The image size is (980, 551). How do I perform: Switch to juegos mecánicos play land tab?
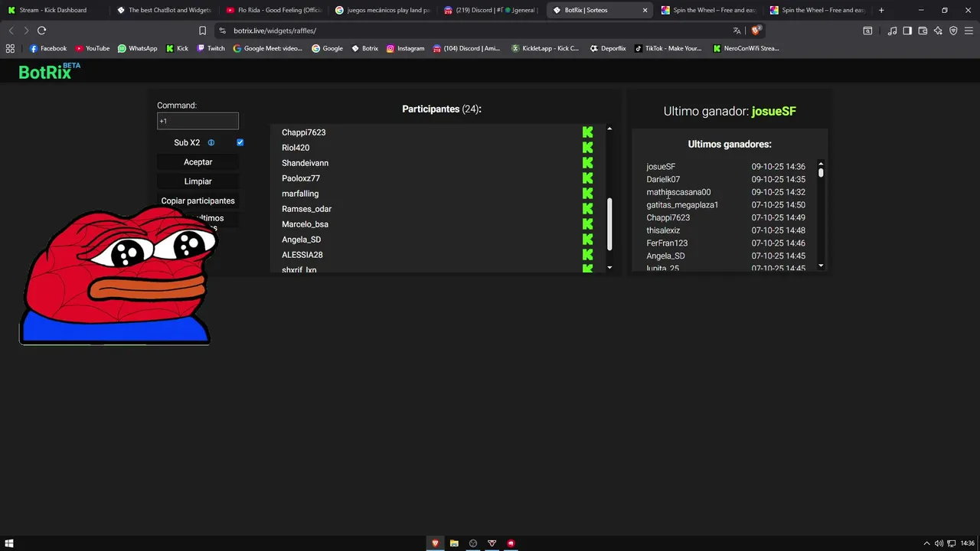(381, 10)
